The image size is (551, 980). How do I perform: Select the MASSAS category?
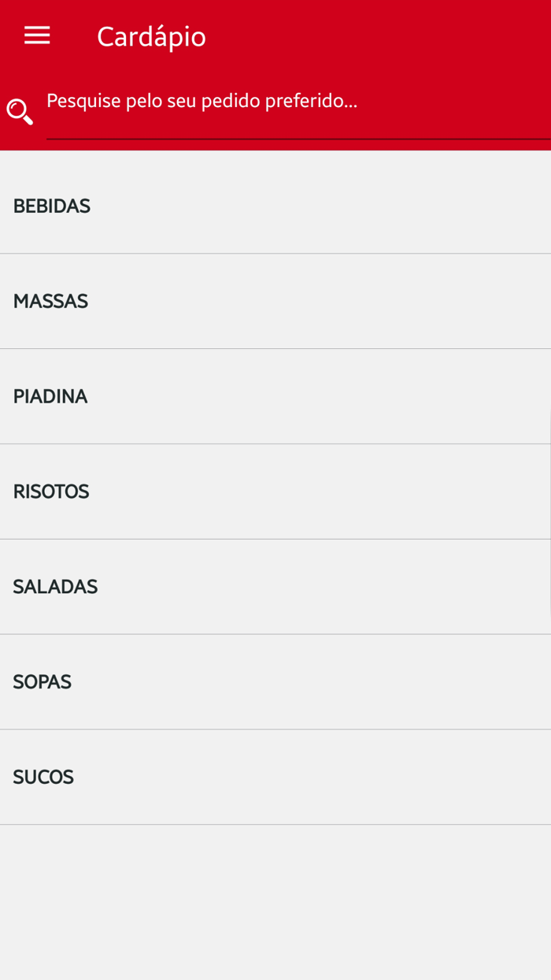coord(50,302)
